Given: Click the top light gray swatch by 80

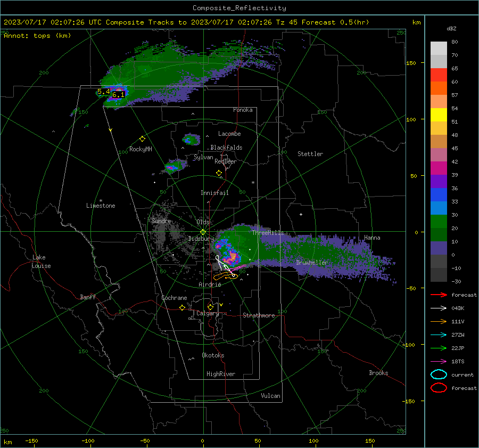Looking at the screenshot, I should click(439, 48).
